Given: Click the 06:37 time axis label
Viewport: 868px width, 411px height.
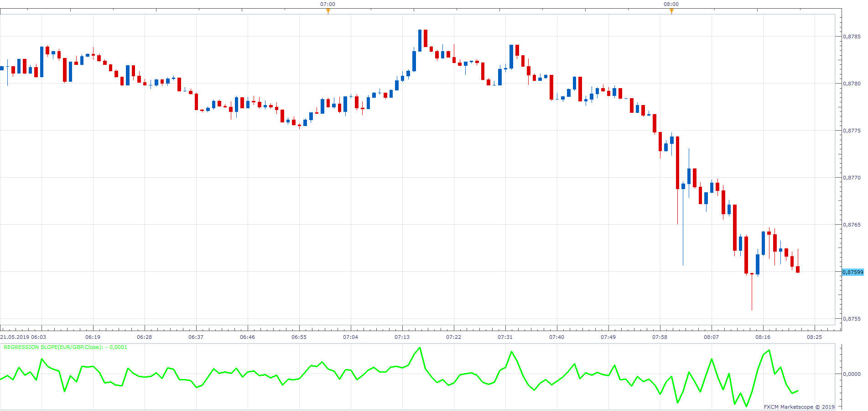Looking at the screenshot, I should pos(196,337).
